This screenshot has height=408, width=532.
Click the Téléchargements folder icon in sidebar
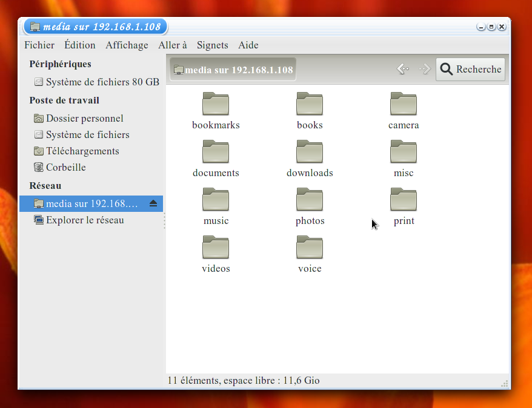point(39,151)
